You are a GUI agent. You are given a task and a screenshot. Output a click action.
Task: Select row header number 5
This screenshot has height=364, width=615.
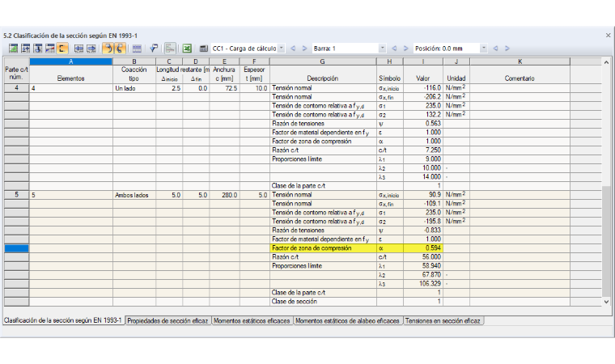[x=16, y=195]
